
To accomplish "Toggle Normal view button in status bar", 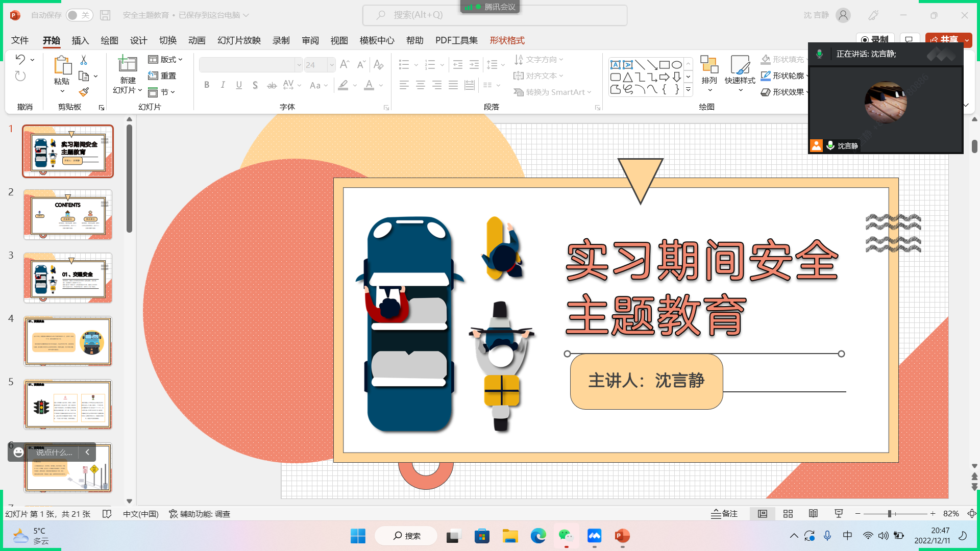I will click(762, 514).
